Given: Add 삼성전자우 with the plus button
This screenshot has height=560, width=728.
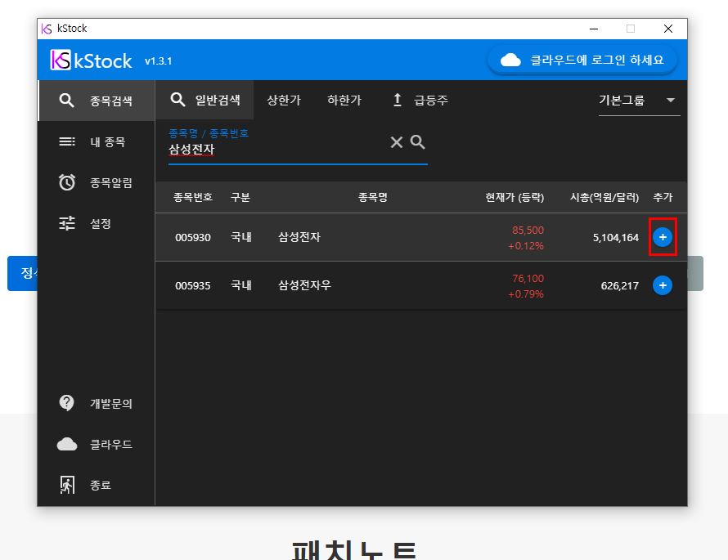Looking at the screenshot, I should click(x=663, y=285).
